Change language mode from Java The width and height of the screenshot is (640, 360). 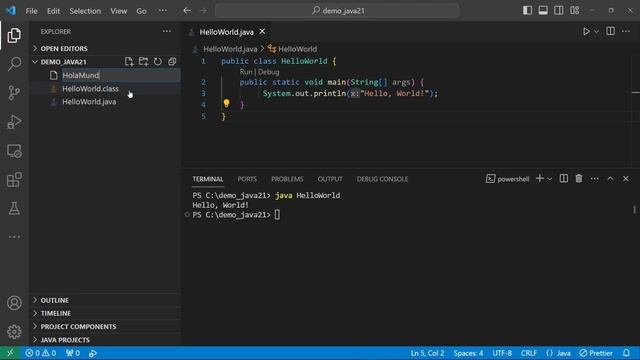click(x=564, y=353)
